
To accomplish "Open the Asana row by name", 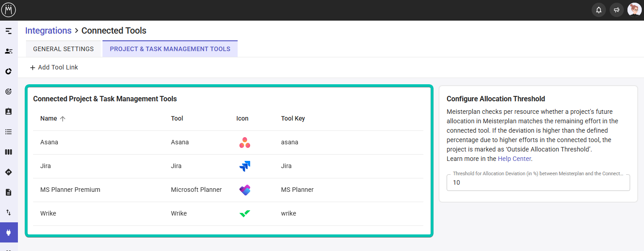I will pyautogui.click(x=49, y=142).
